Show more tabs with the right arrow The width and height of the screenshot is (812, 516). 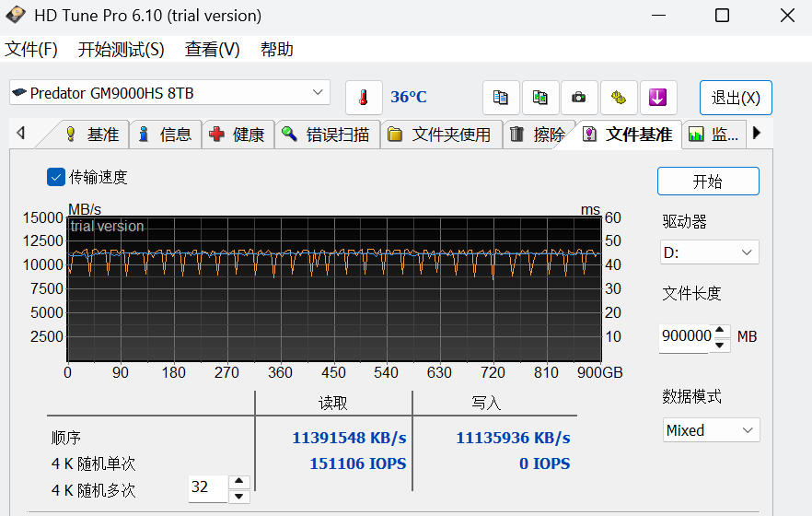point(757,133)
